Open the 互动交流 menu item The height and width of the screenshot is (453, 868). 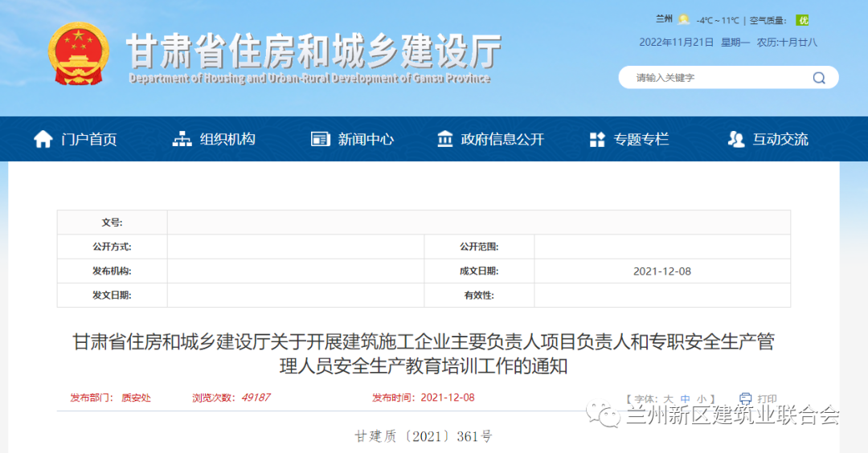[x=780, y=140]
